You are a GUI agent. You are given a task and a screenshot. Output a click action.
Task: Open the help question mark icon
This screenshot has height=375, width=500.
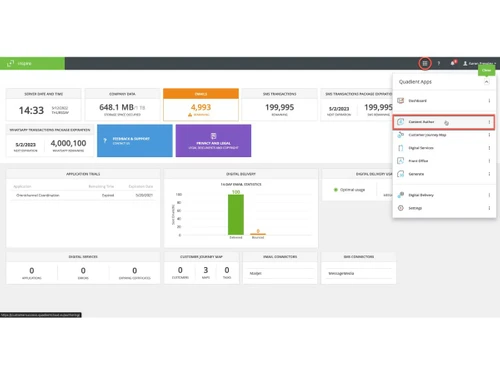[x=439, y=63]
